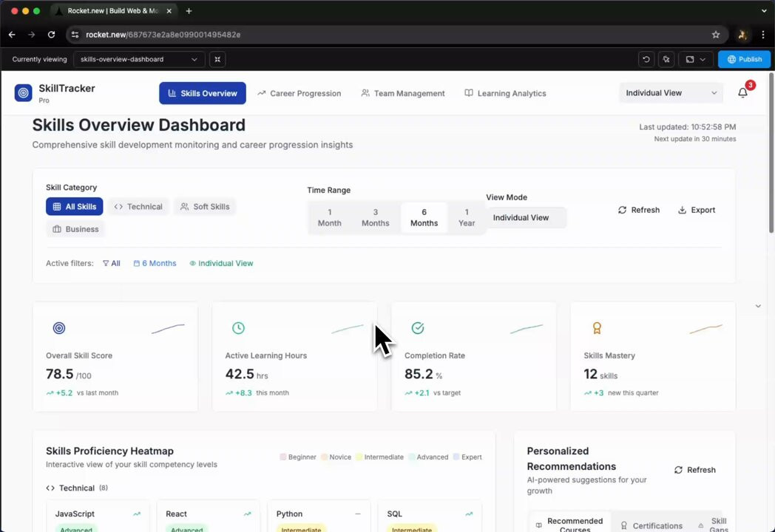Go to Career Progression tab
Screen dimensions: 775x532
tap(299, 93)
